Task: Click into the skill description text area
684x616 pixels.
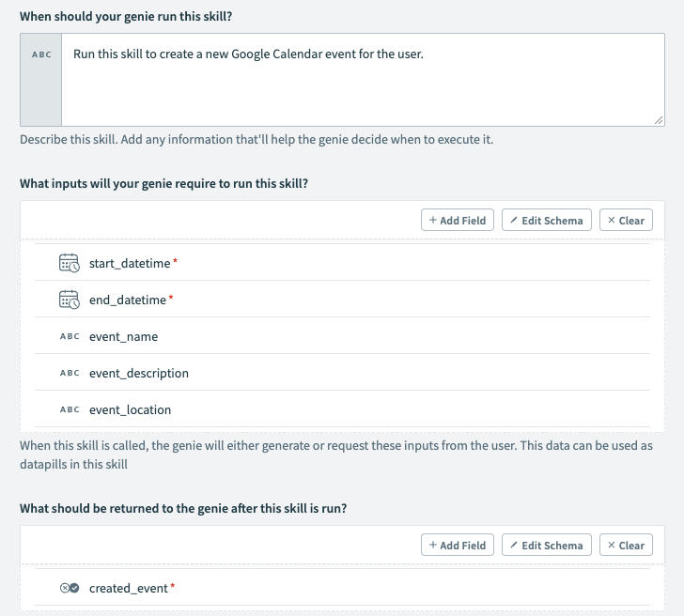Action: point(362,85)
